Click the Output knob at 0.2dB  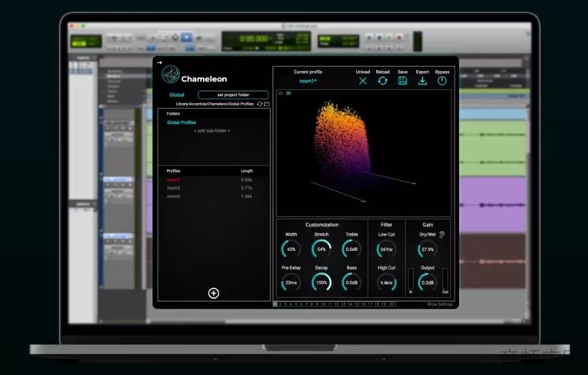[427, 282]
